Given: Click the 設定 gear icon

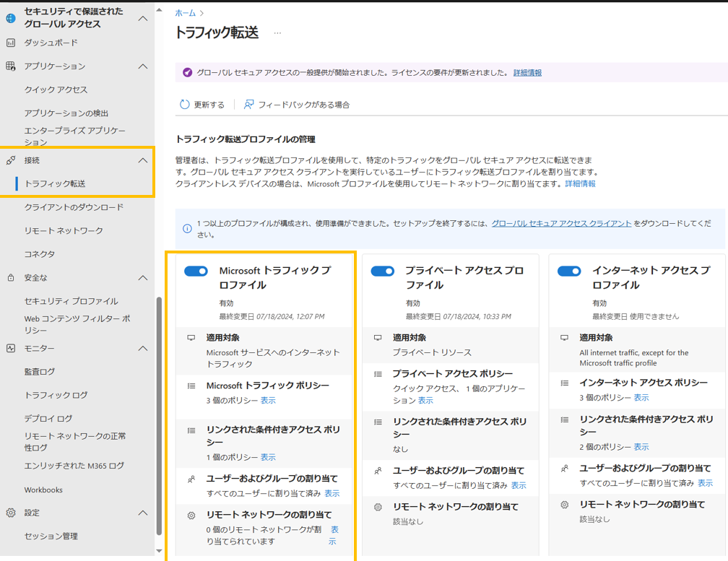Looking at the screenshot, I should click(11, 513).
